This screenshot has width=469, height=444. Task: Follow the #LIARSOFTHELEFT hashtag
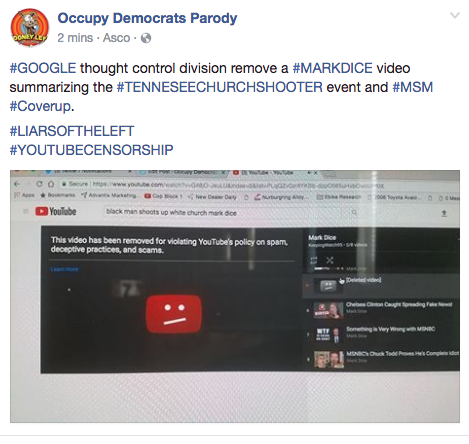[72, 131]
